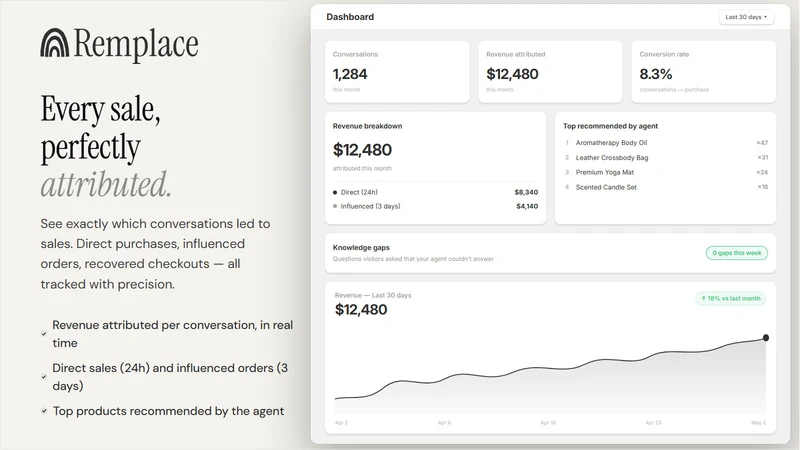The image size is (800, 450).
Task: Open the Last 30 days dropdown
Action: 746,17
